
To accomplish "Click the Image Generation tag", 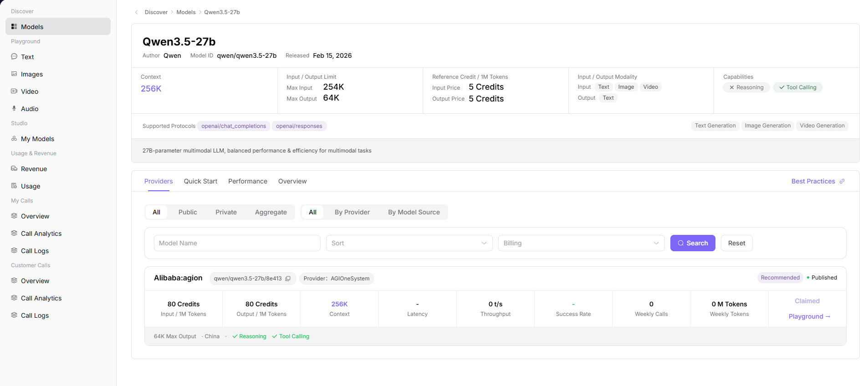I will coord(767,126).
